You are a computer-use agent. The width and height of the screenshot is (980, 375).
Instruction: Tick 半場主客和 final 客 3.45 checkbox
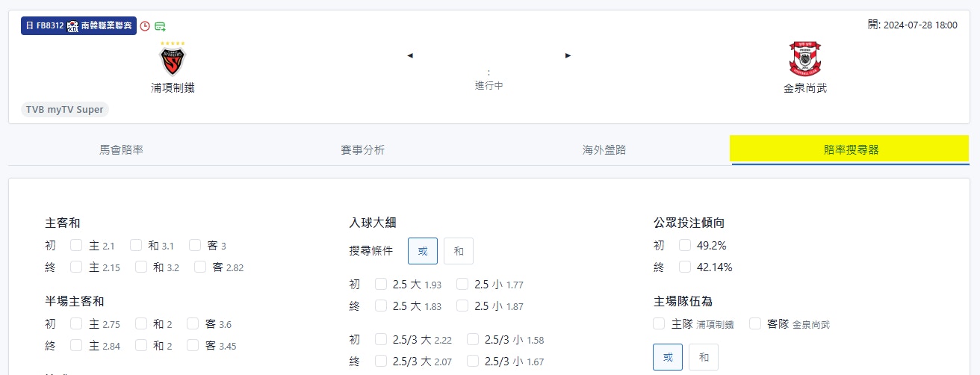193,345
